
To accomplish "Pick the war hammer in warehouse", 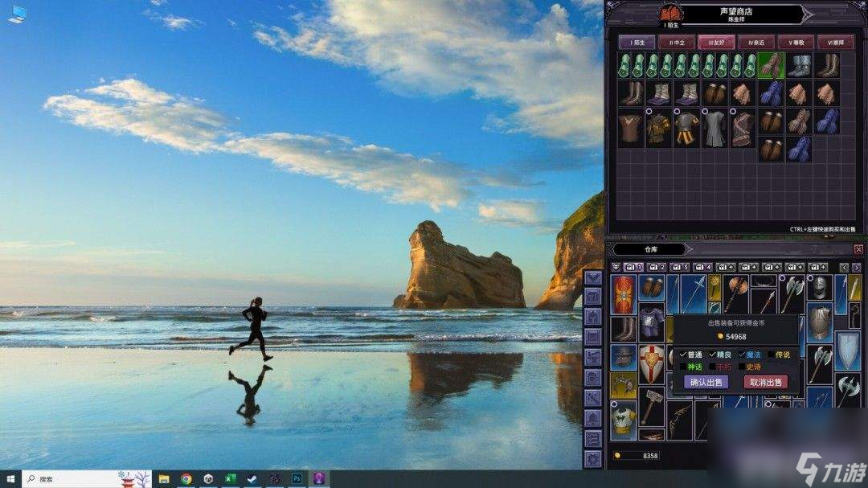I will (651, 406).
